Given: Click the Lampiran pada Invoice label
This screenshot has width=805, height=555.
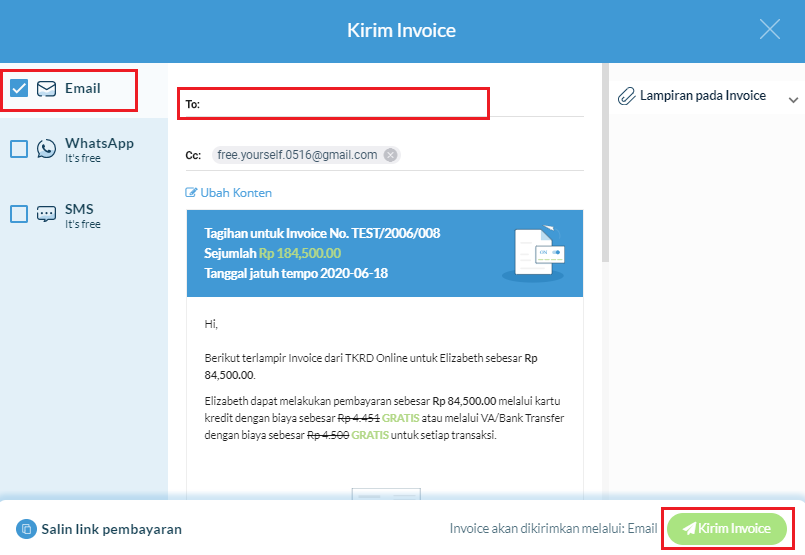Looking at the screenshot, I should (x=703, y=95).
